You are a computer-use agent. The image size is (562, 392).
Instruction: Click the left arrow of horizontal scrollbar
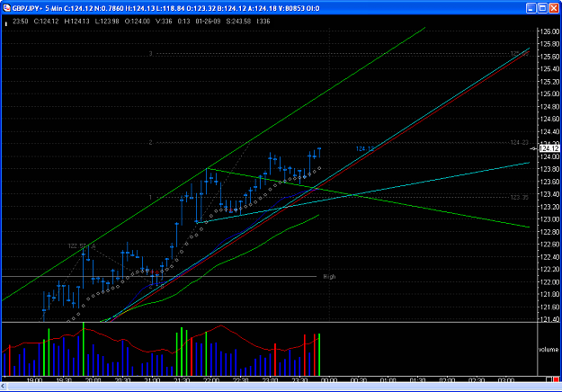(4, 387)
